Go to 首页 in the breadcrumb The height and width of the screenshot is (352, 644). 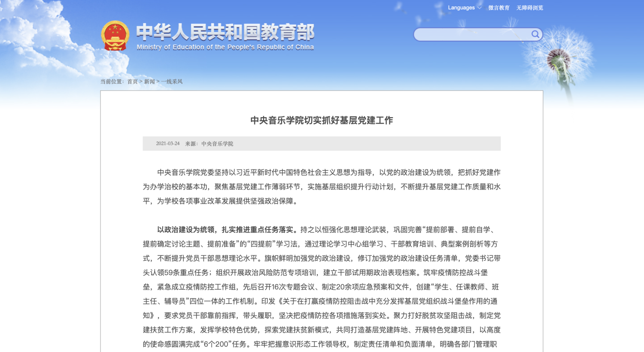coord(132,82)
